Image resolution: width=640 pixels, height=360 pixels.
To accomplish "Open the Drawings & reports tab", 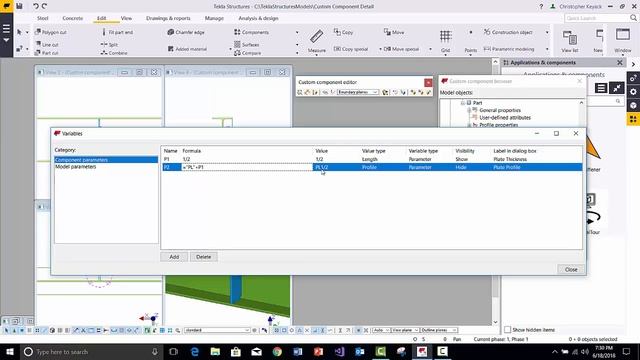I will (x=168, y=18).
